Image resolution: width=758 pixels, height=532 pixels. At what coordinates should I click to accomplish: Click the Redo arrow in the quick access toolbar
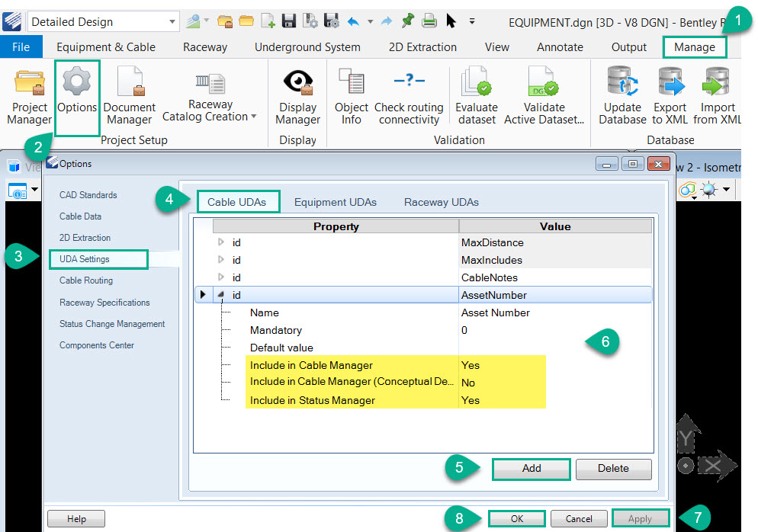(x=387, y=21)
